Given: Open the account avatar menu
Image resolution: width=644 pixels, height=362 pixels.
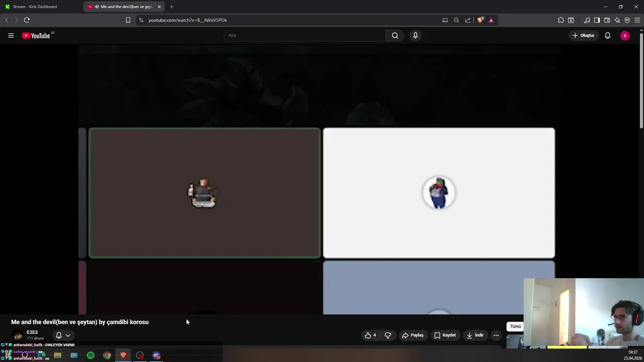Looking at the screenshot, I should (625, 35).
